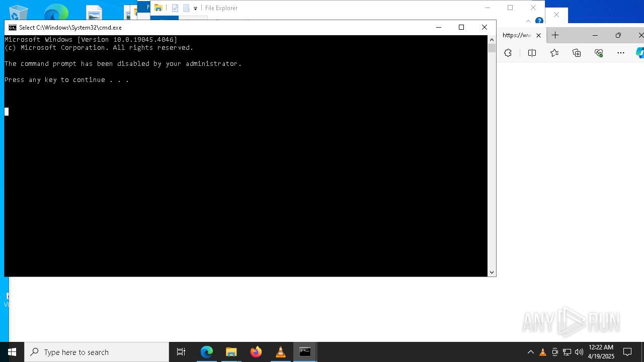644x362 pixels.
Task: Minimize the cmd.exe window
Action: (x=439, y=27)
